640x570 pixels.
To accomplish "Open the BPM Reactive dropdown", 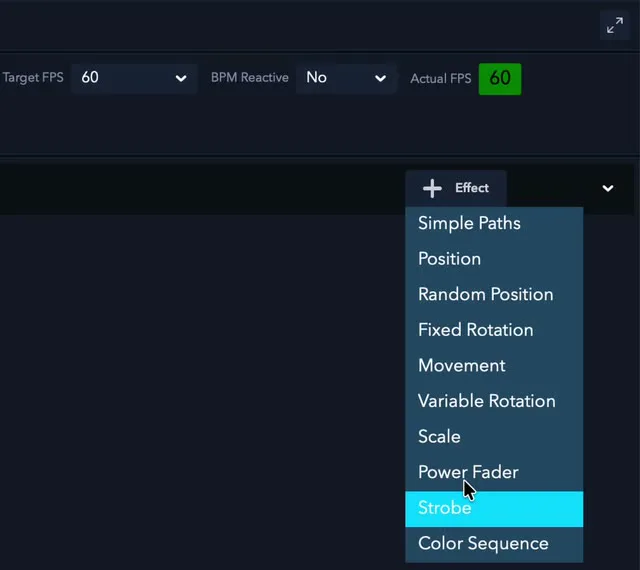I will [x=346, y=78].
